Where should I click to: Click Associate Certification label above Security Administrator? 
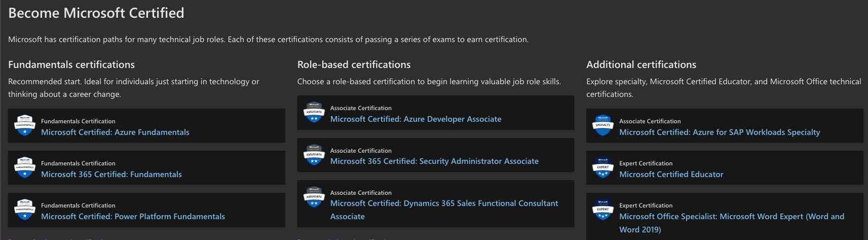click(361, 151)
